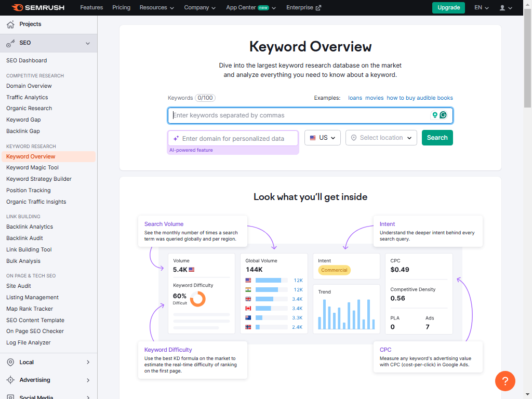
Task: Open the Projects home icon
Action: 10,24
